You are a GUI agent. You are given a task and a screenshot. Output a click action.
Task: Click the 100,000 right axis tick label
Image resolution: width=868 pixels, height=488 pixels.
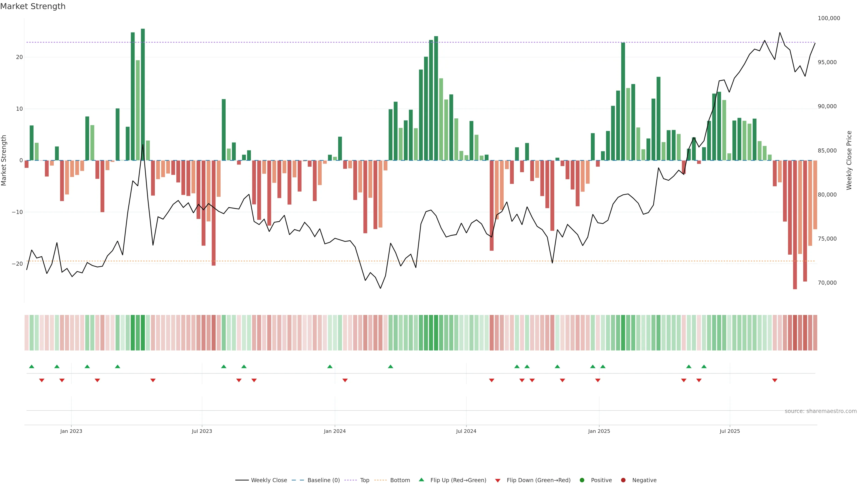pyautogui.click(x=829, y=18)
